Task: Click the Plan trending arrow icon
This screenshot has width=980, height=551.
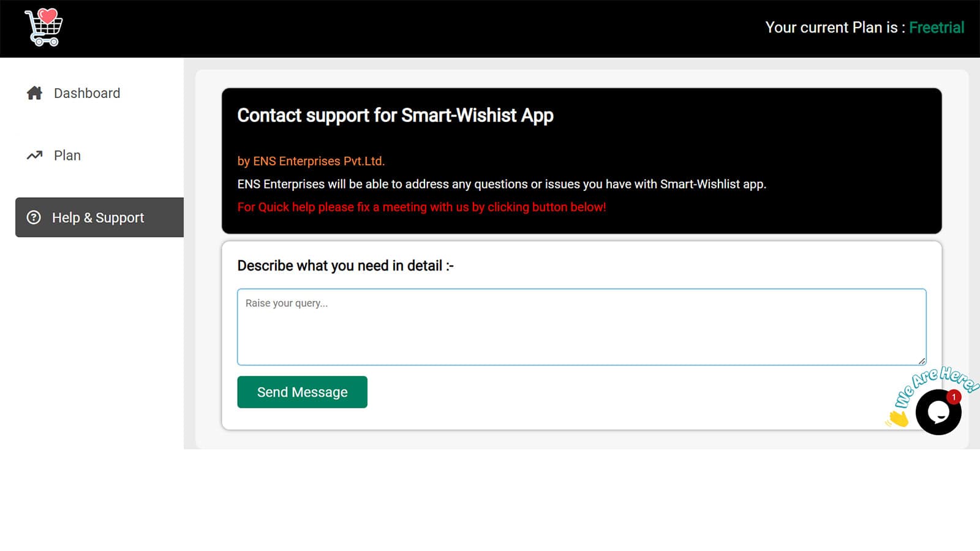Action: [35, 156]
